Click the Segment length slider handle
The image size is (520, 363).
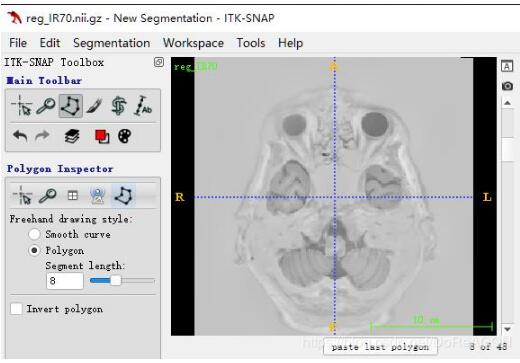pos(115,281)
